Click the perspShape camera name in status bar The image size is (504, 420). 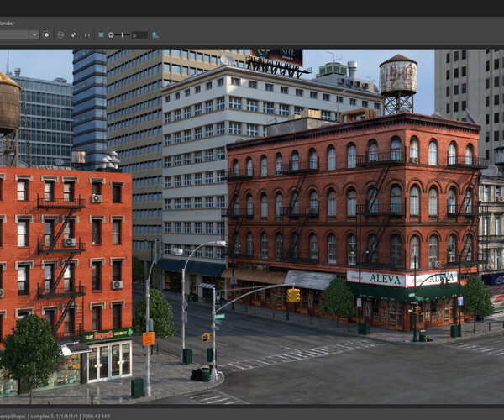pos(13,416)
